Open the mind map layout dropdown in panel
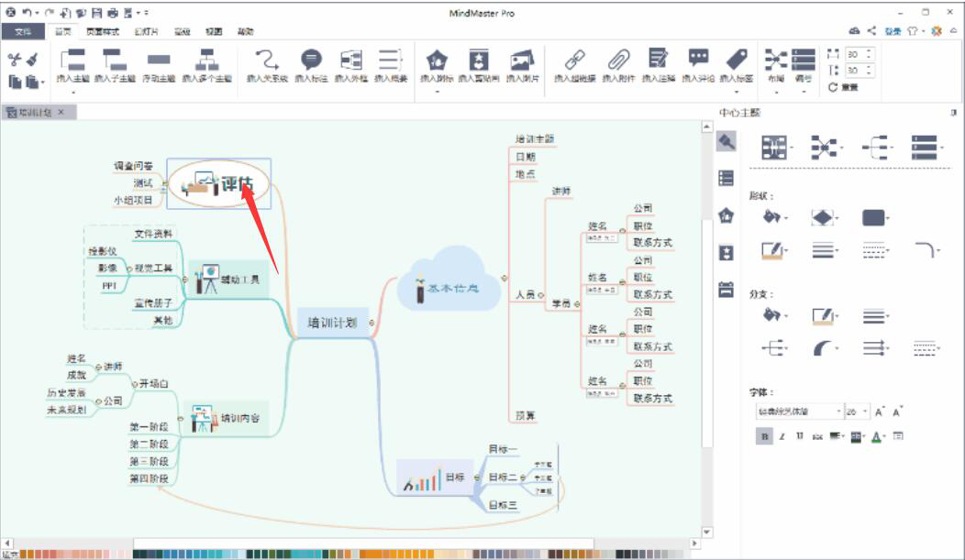Viewport: 965px width, 560px height. coord(826,148)
